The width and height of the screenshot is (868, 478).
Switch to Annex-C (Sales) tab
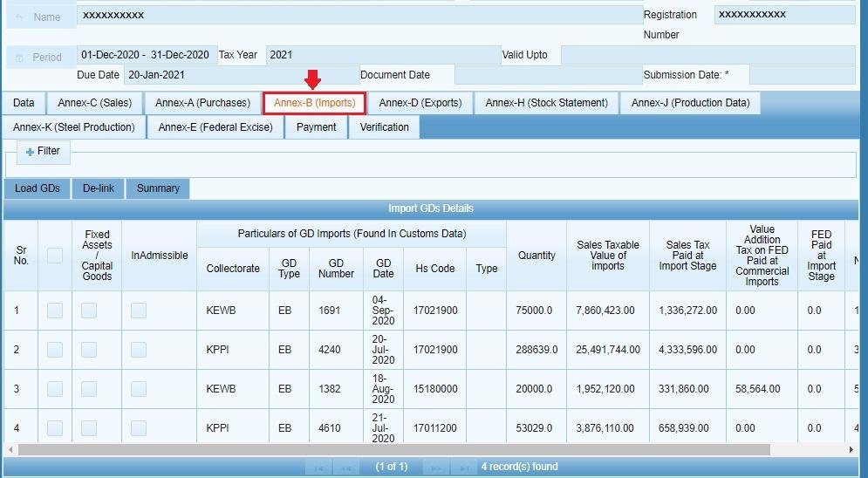(x=95, y=103)
